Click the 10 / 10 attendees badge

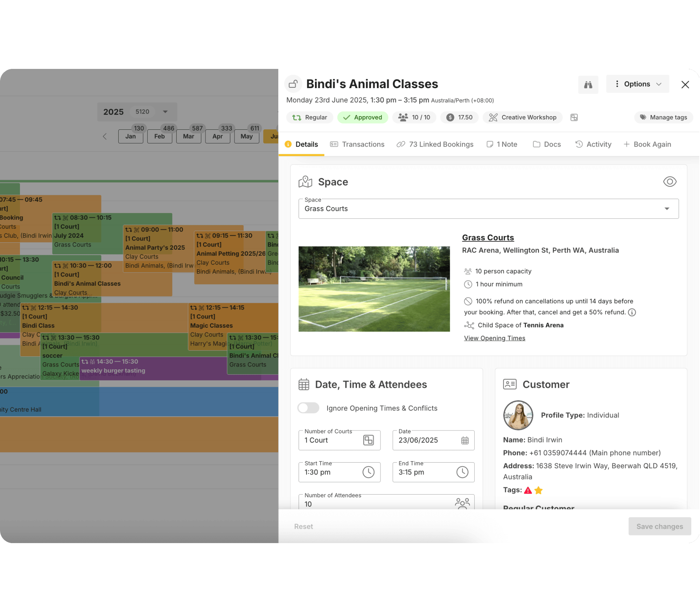[414, 118]
